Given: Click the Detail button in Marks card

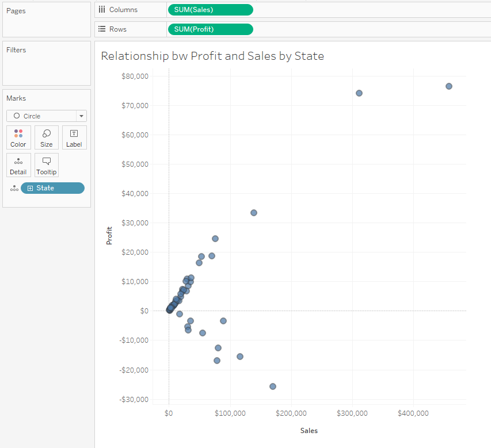Looking at the screenshot, I should click(x=18, y=165).
